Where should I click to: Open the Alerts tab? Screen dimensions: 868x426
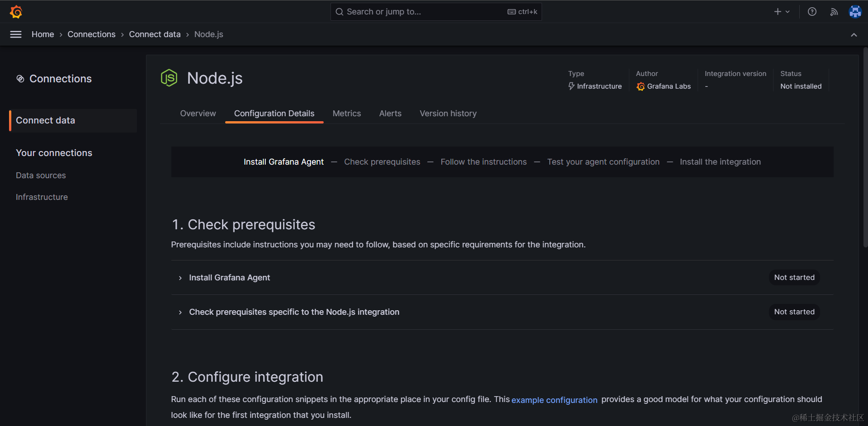(390, 114)
